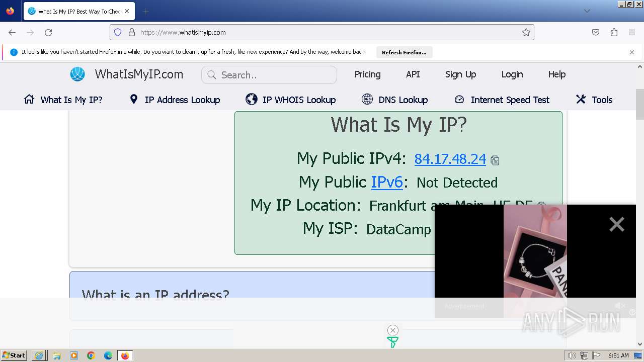Expand the list all tabs dropdown
644x362 pixels.
[x=587, y=11]
